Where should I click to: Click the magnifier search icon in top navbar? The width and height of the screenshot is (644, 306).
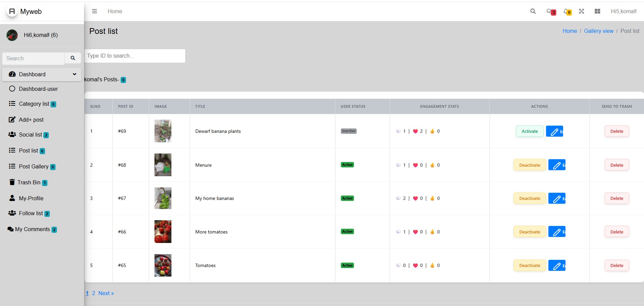pyautogui.click(x=533, y=11)
